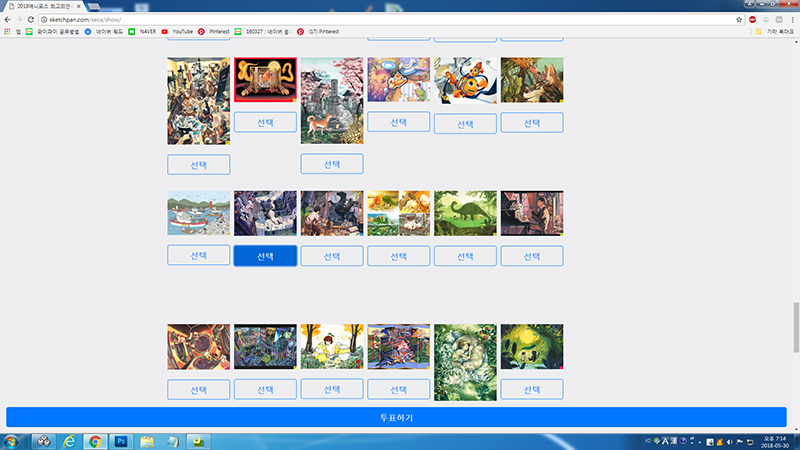Viewport: 800px width, 450px height.
Task: Open the pianist illustration thumbnail
Action: point(532,213)
